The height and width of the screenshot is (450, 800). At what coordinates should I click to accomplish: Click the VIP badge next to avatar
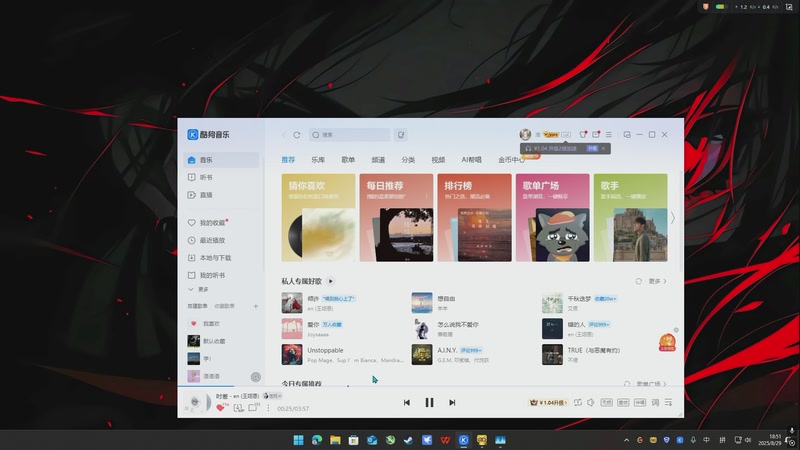click(551, 135)
